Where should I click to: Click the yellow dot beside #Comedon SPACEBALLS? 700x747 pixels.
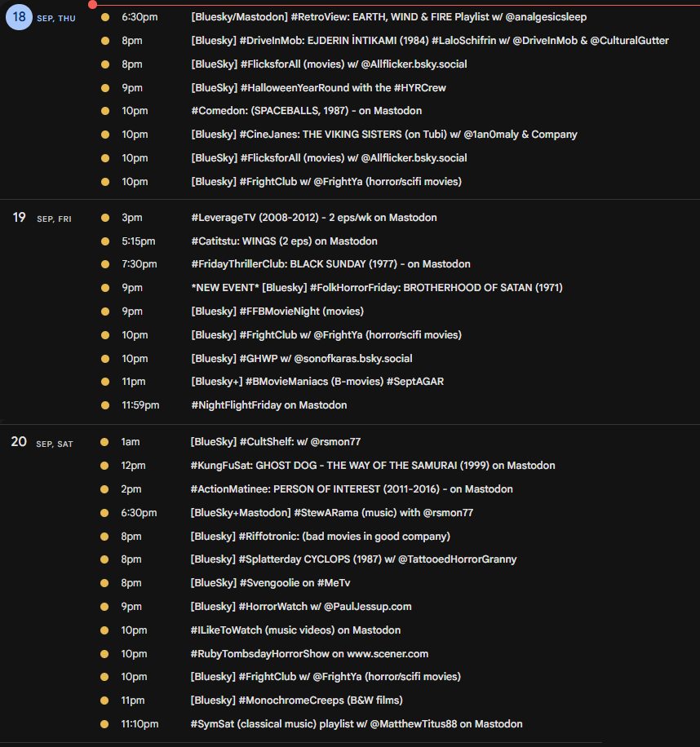[x=105, y=111]
